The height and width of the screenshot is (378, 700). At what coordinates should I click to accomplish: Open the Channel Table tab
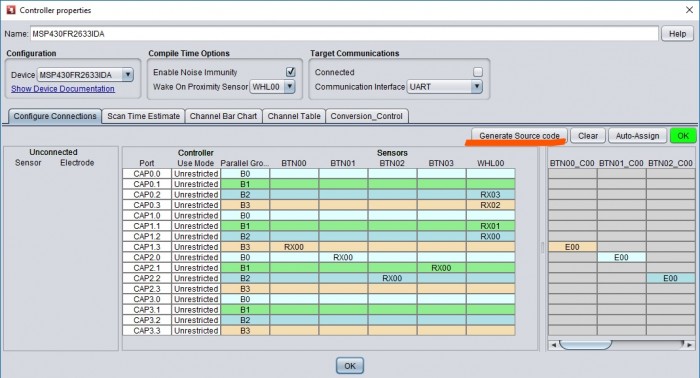click(x=294, y=116)
